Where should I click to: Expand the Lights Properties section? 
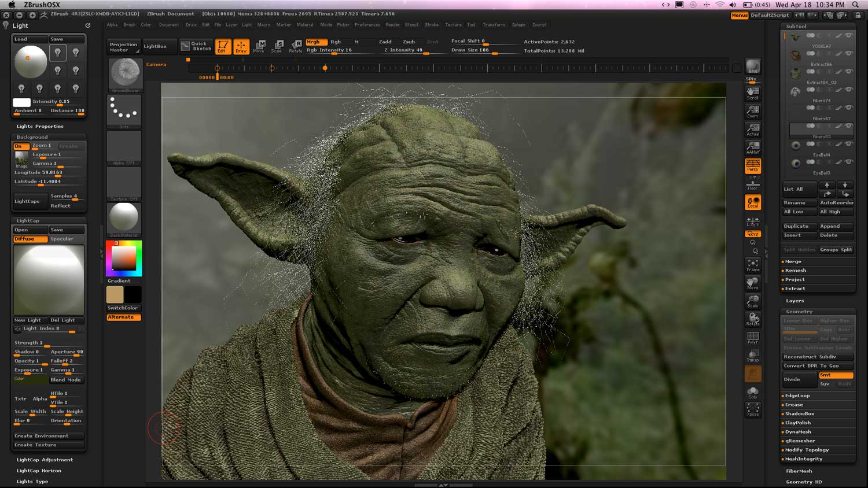(x=40, y=126)
